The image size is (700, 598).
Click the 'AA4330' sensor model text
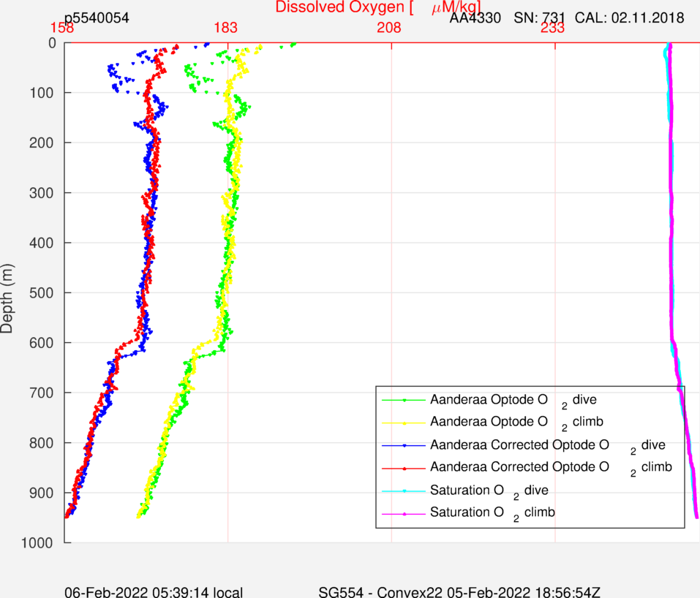point(475,18)
